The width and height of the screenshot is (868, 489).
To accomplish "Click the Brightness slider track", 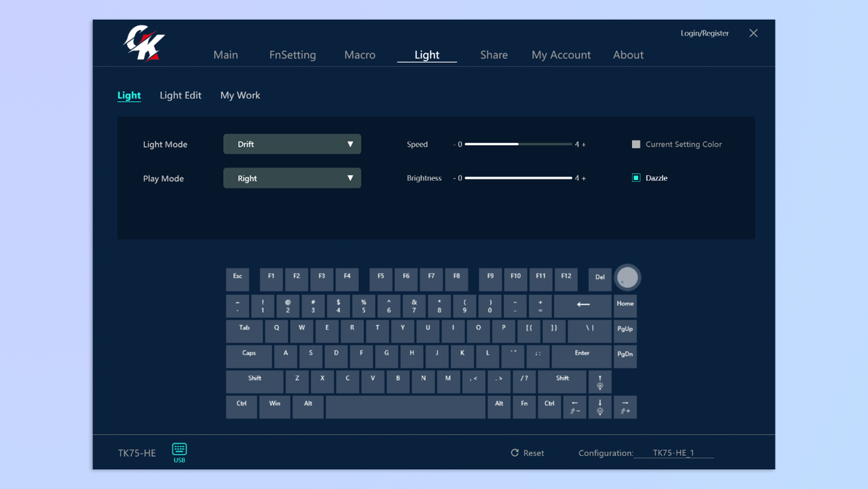I will tap(518, 178).
